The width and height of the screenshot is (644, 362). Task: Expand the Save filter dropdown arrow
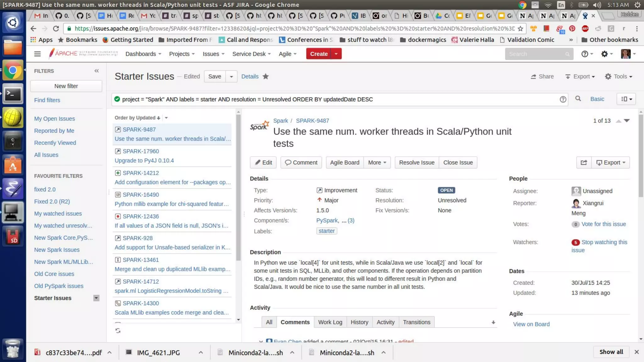(231, 76)
